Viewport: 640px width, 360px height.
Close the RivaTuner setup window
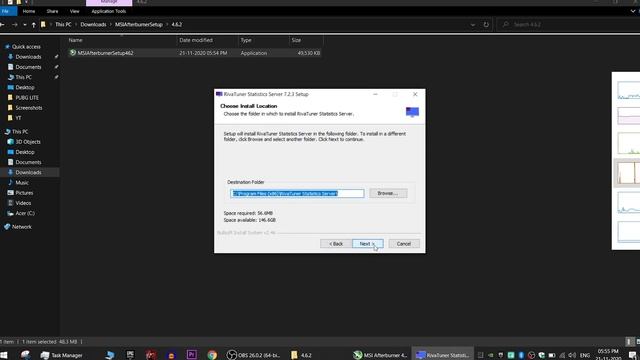[x=415, y=94]
